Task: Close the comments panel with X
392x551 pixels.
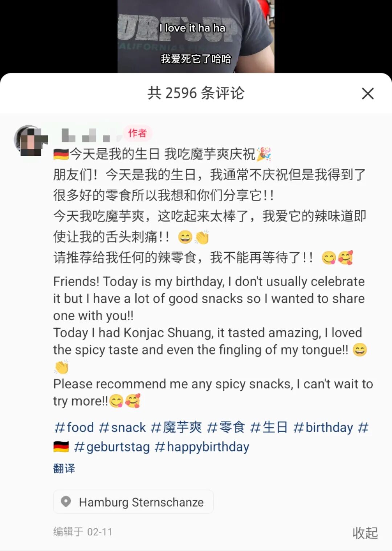Action: (x=368, y=94)
